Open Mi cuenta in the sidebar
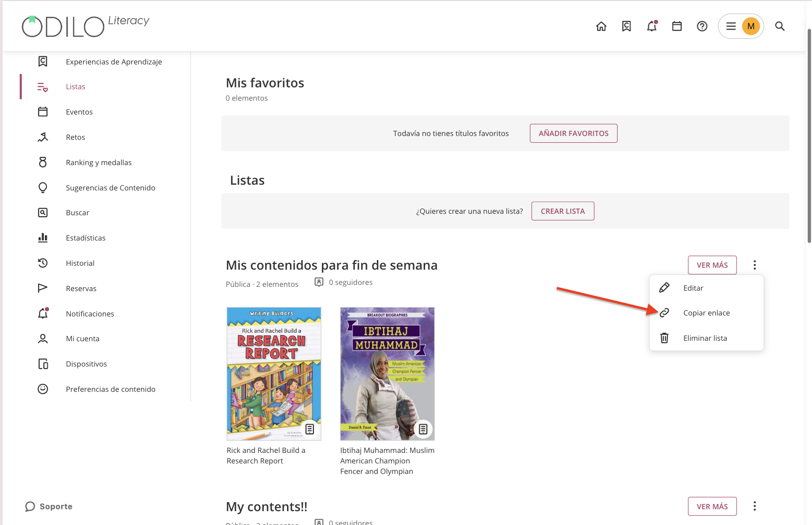The width and height of the screenshot is (812, 525). (83, 338)
